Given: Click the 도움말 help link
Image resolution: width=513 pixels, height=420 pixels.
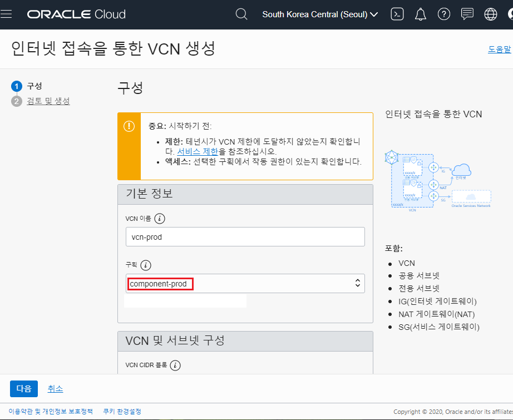Looking at the screenshot, I should tap(499, 49).
